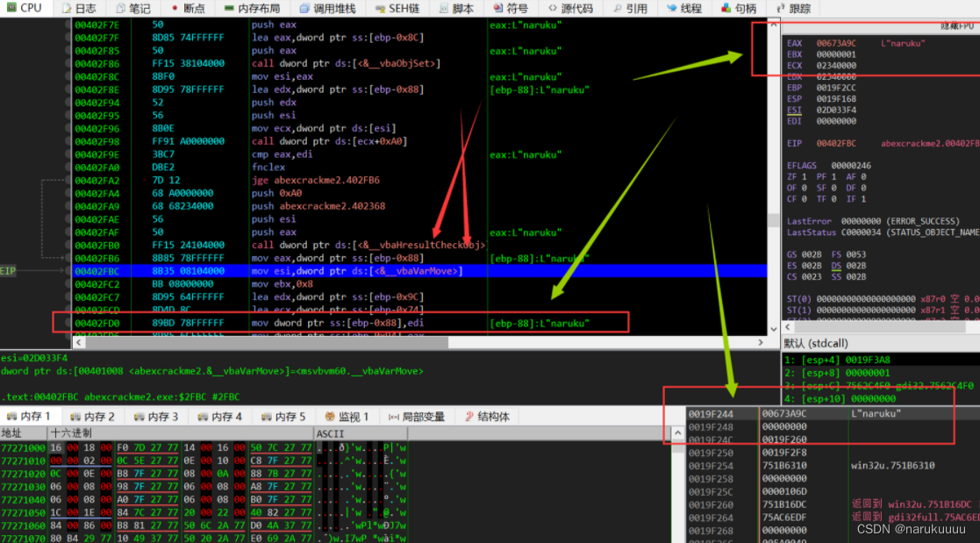
Task: Select the jge abexcrackme2.402FB6 instruction
Action: (x=315, y=180)
